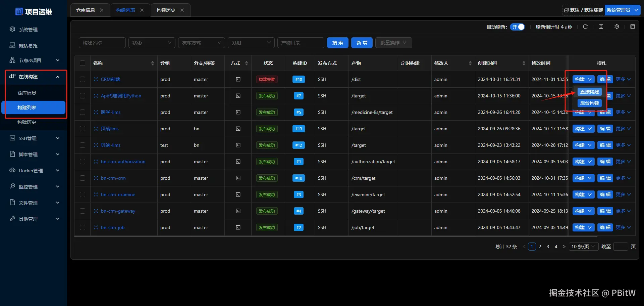Image resolution: width=644 pixels, height=306 pixels.
Task: Open the 更多 menu for bn-crm-crm
Action: [623, 178]
